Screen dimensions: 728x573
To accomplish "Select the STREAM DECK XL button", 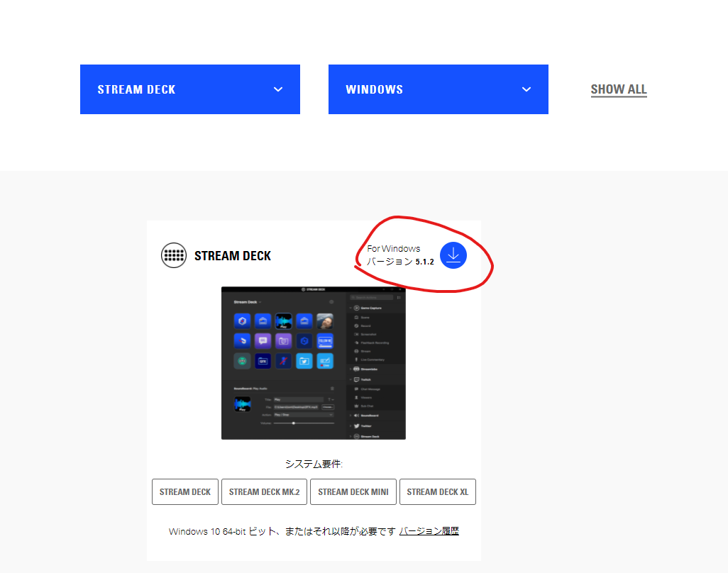I will tap(438, 492).
